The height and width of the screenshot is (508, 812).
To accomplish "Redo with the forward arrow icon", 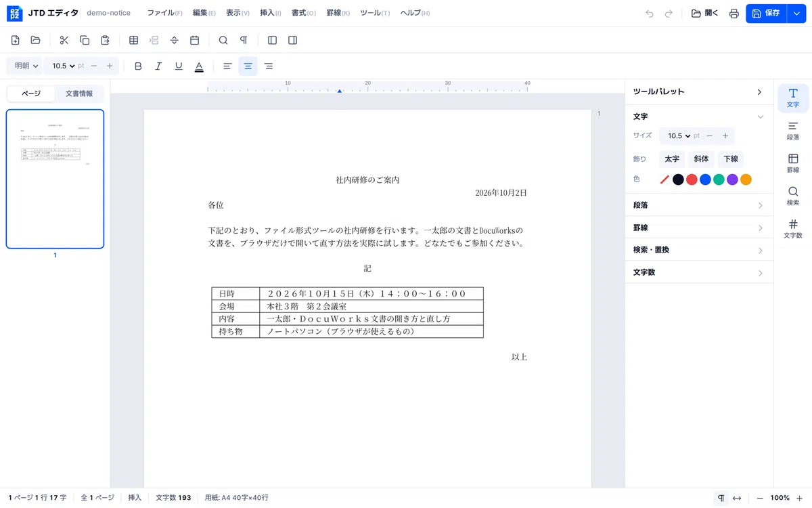I will click(x=669, y=14).
